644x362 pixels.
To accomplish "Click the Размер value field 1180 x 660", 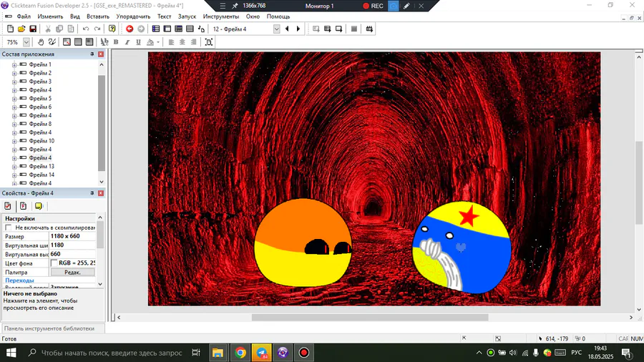I will pos(72,236).
